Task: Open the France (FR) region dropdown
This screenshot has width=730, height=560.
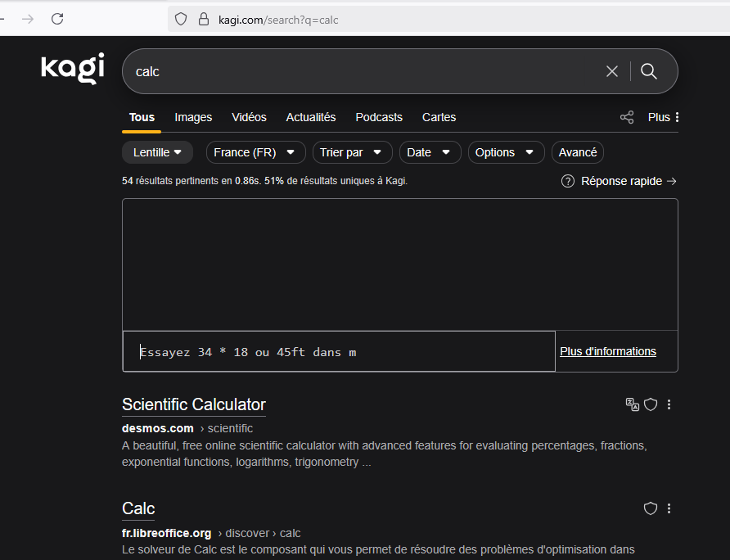Action: click(255, 152)
